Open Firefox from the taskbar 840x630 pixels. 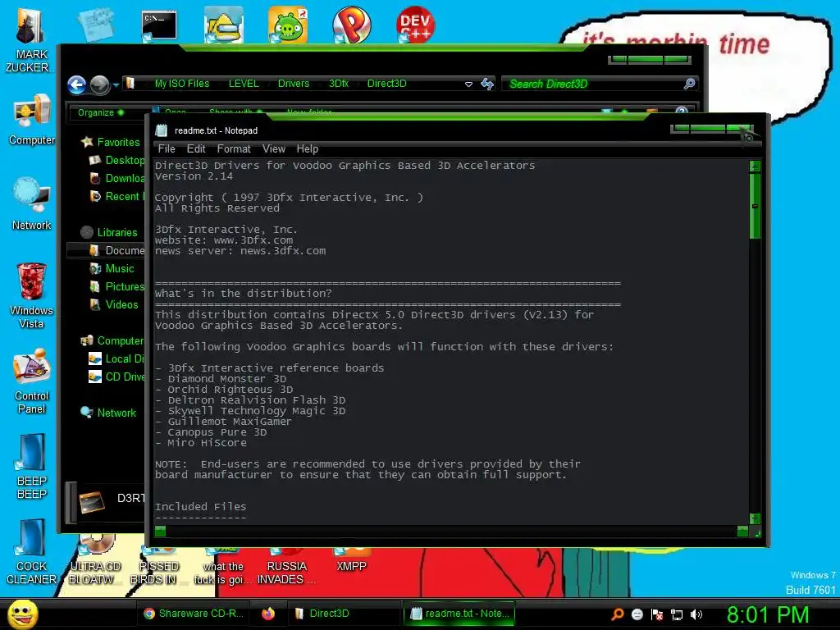pos(268,614)
